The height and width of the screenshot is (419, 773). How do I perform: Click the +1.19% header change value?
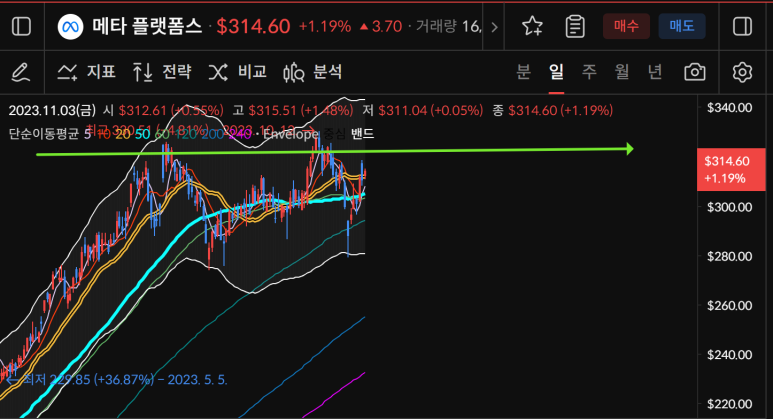tap(325, 27)
